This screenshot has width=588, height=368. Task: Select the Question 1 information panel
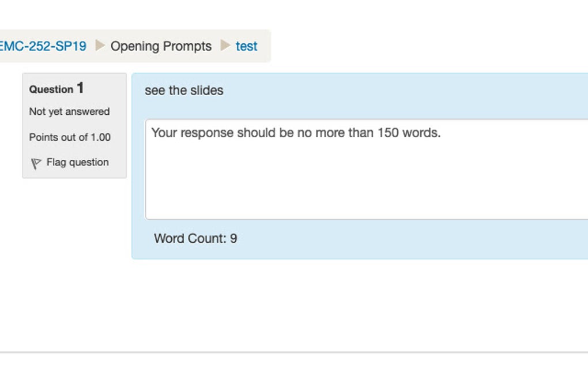(x=74, y=124)
